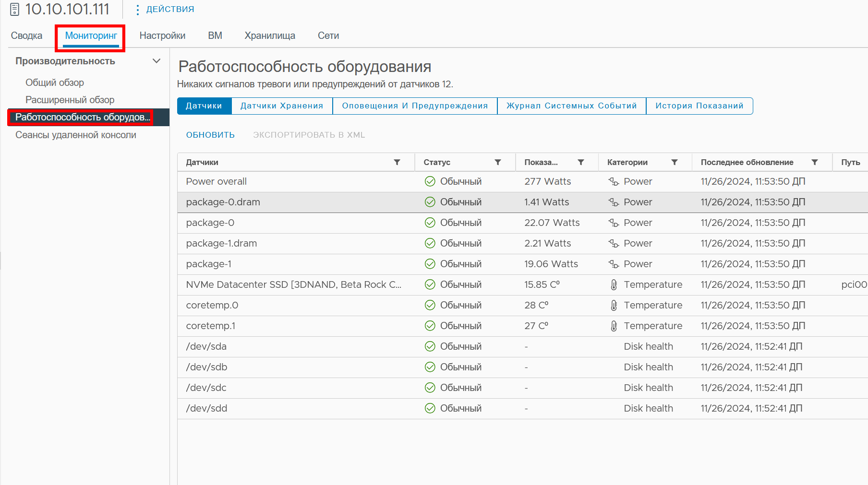
Task: Click ЭКСПОРТИРОВАТЬ В XML
Action: 309,135
